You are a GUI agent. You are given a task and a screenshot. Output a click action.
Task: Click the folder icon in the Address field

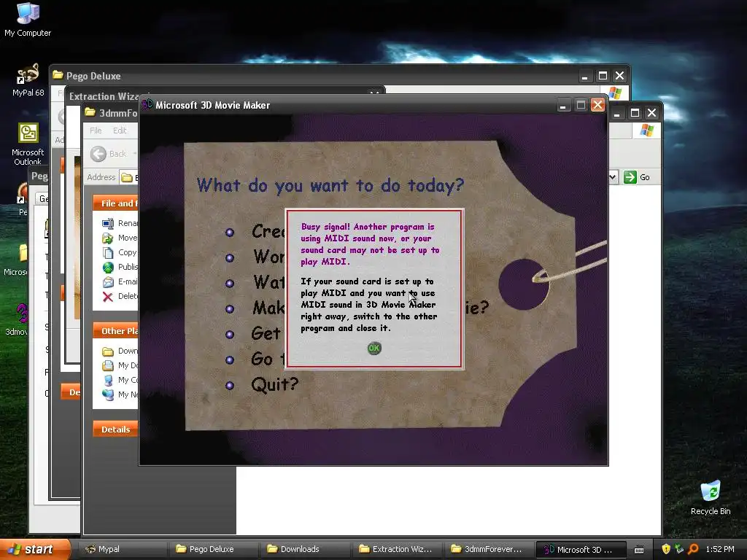(127, 178)
